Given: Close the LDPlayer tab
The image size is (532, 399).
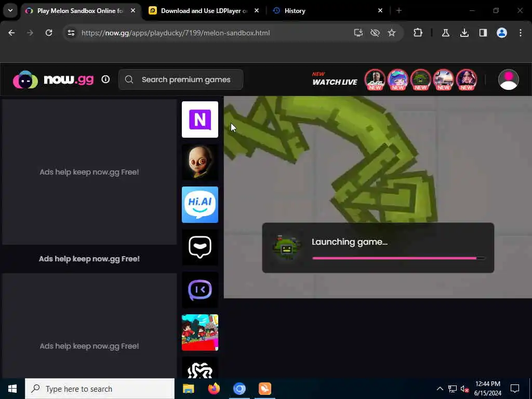Looking at the screenshot, I should [257, 10].
